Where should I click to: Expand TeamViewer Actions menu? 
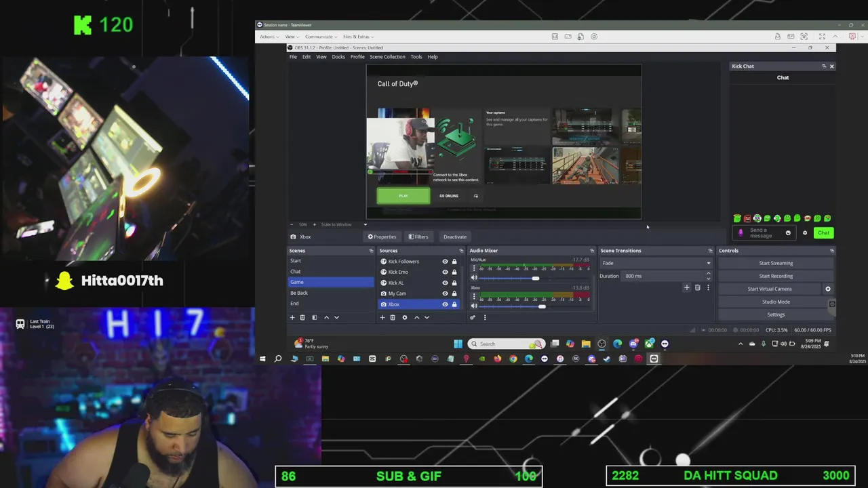coord(269,37)
